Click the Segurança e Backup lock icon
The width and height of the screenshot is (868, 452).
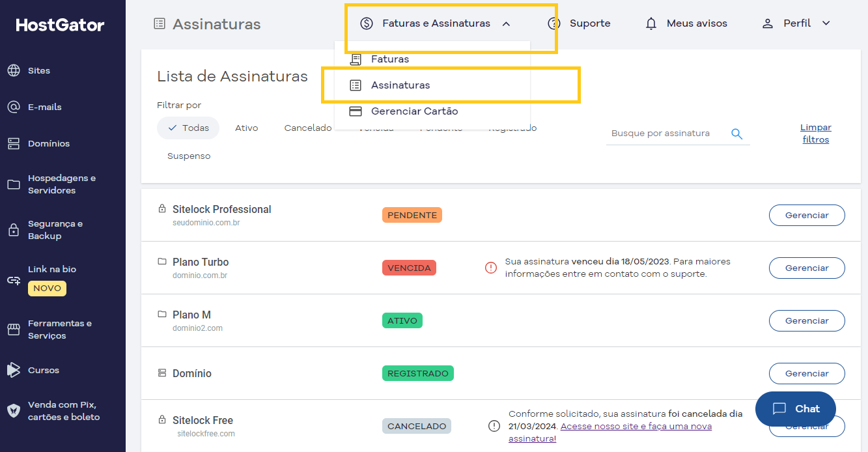click(14, 230)
